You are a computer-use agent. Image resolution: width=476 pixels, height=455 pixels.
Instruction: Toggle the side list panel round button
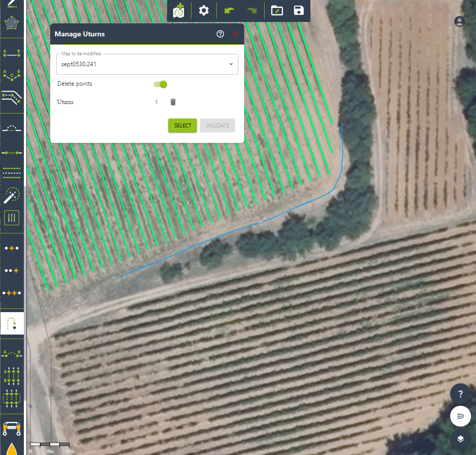pos(461,416)
